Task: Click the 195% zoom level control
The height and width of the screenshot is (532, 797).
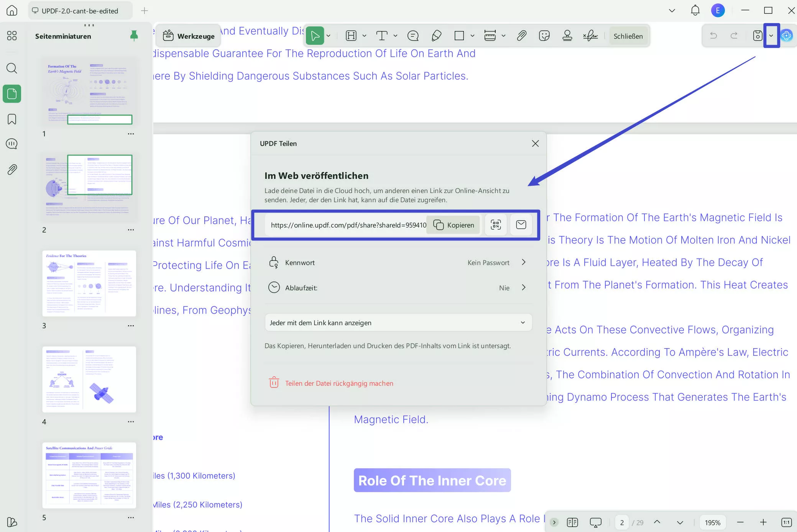Action: 713,522
